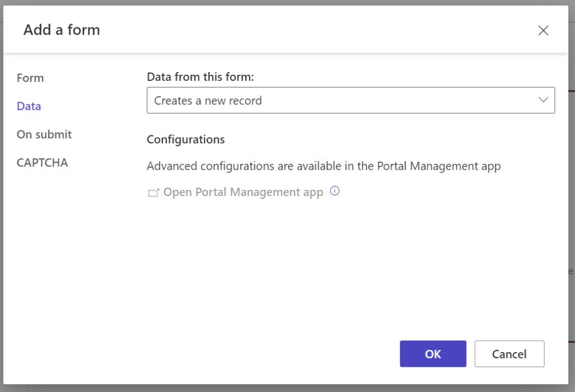Image resolution: width=575 pixels, height=392 pixels.
Task: Open the 'Data from this form' dropdown
Action: 350,100
